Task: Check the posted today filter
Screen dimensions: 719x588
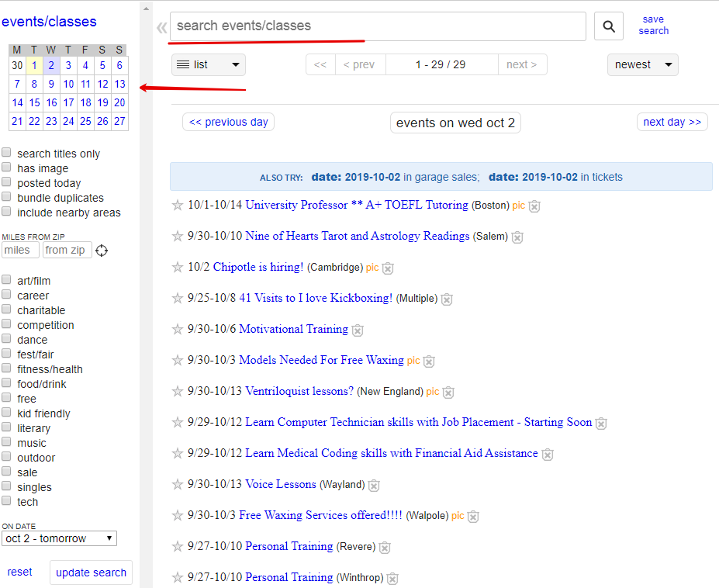Action: pos(6,182)
